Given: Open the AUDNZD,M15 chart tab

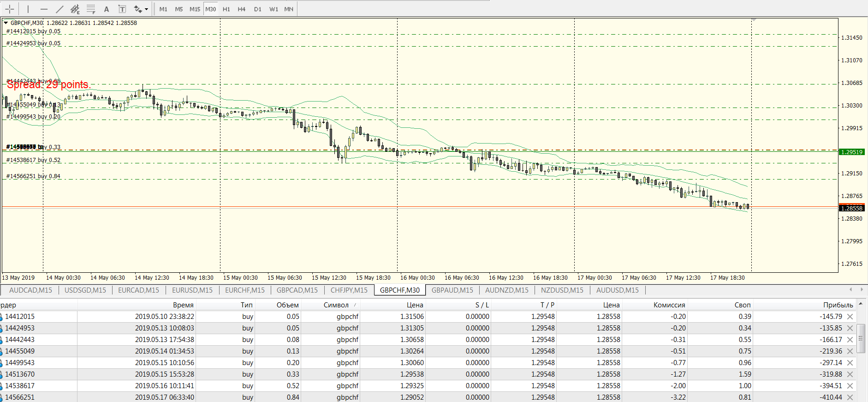Looking at the screenshot, I should pos(507,290).
